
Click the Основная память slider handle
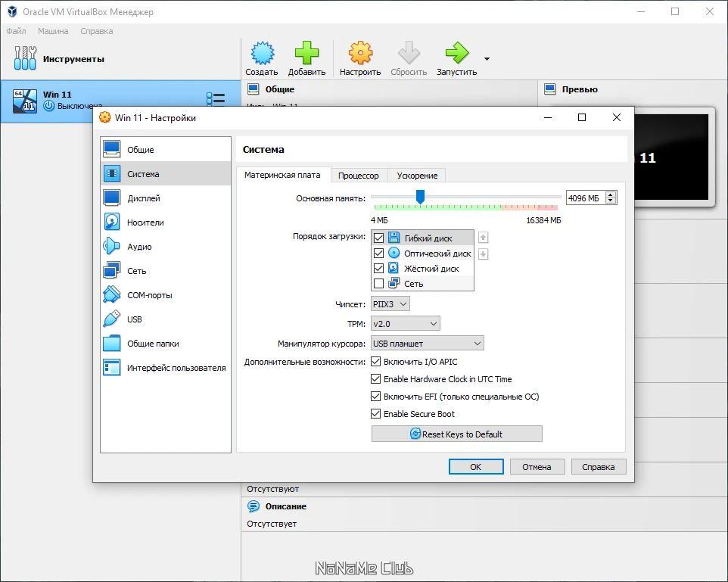tap(420, 197)
